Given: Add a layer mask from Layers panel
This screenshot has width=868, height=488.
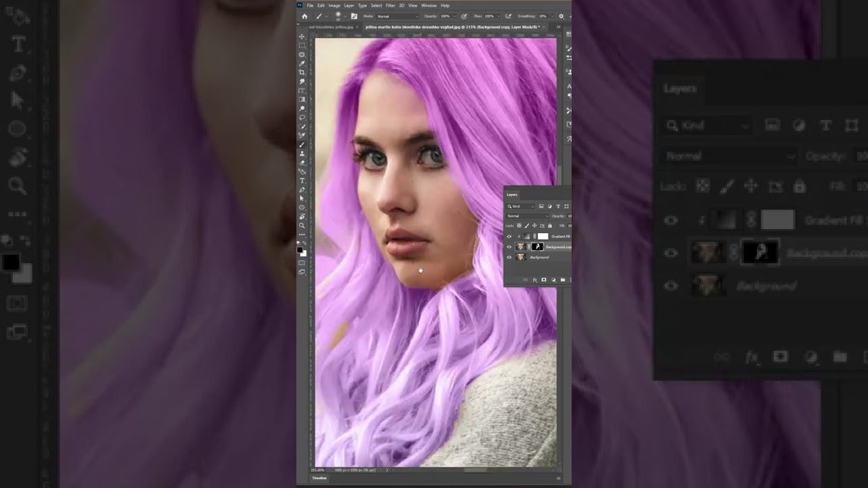Looking at the screenshot, I should pos(544,280).
